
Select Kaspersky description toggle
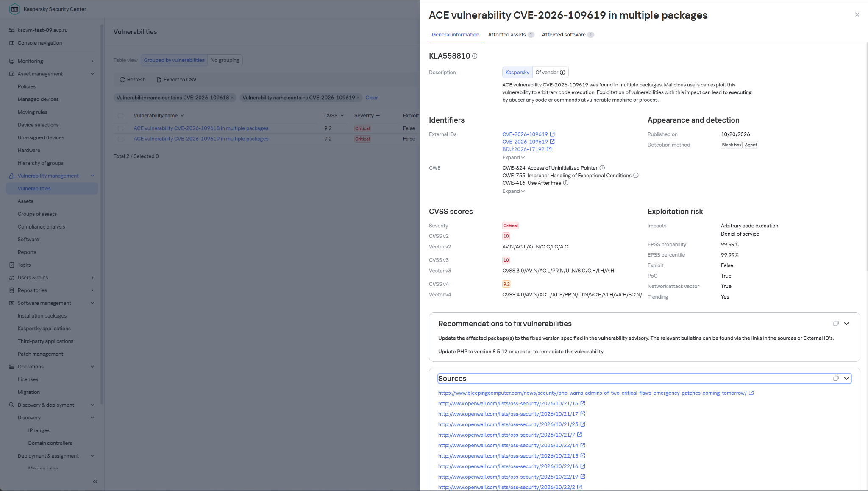click(x=517, y=73)
